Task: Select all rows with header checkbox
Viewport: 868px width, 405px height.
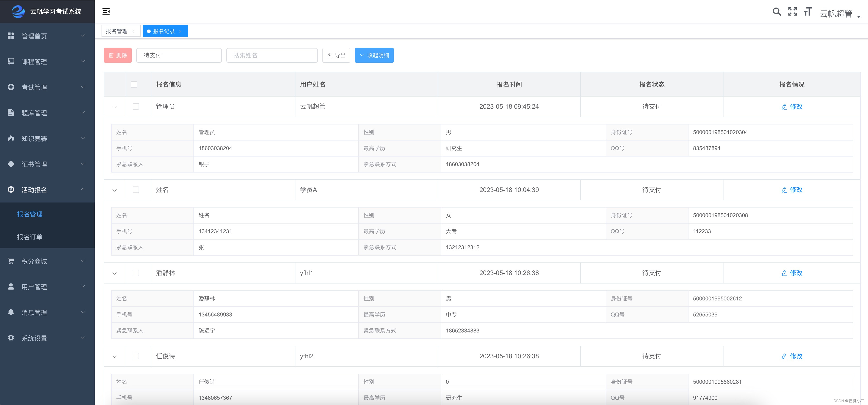Action: tap(134, 84)
